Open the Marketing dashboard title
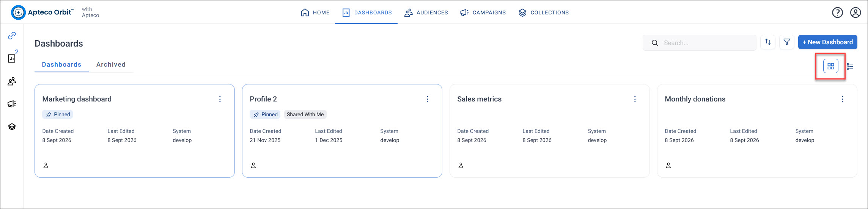The image size is (868, 209). point(77,99)
